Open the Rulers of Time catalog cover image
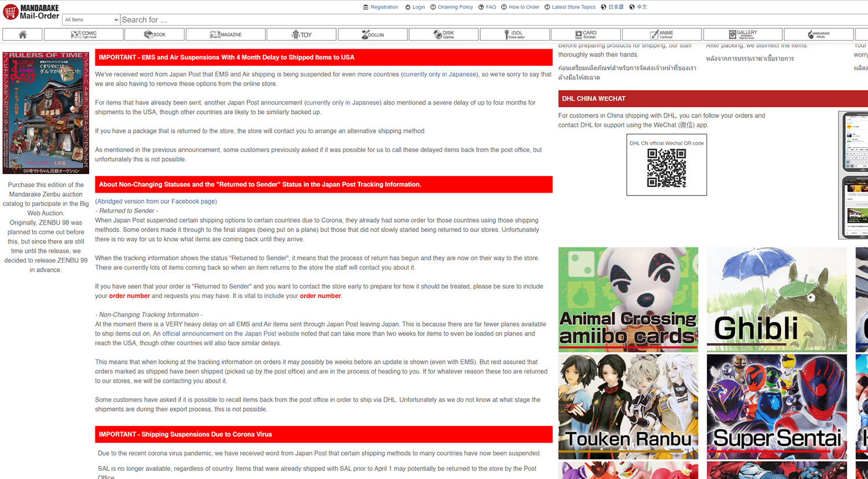 click(x=46, y=113)
